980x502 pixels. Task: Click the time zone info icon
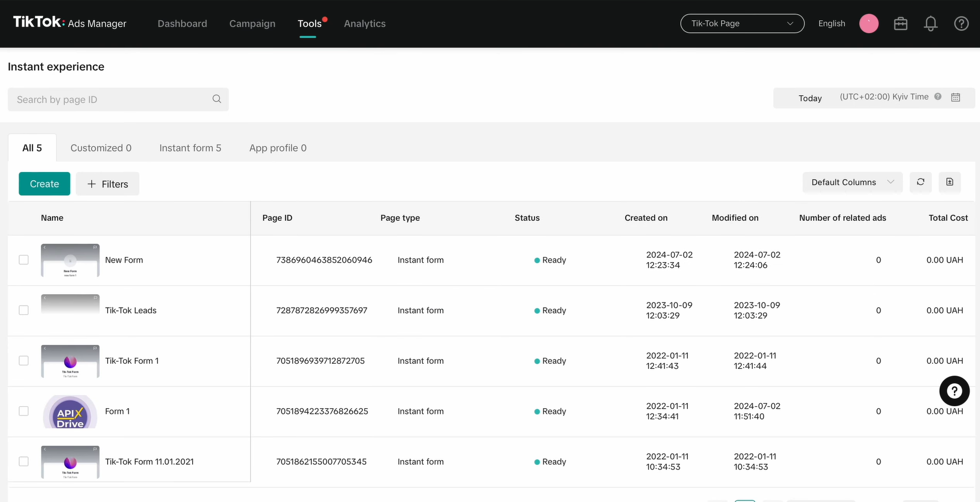(x=938, y=96)
